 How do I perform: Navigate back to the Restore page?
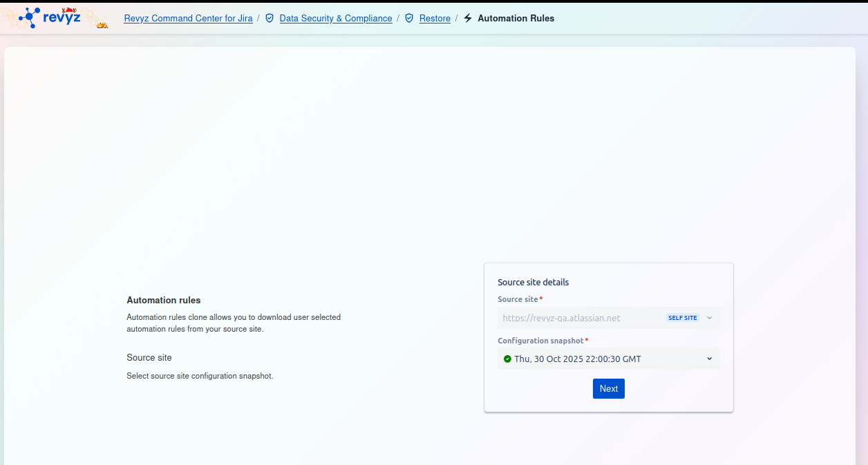(x=435, y=19)
